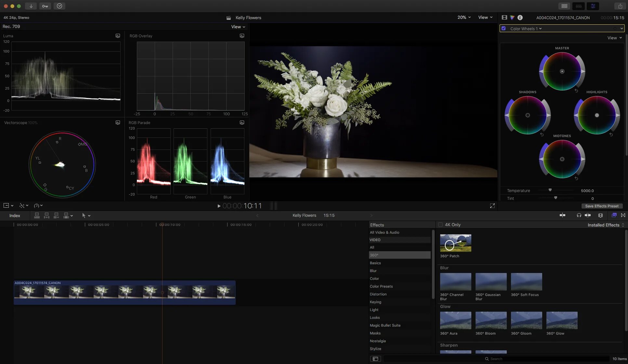628x364 pixels.
Task: Toggle audio skimming headphones icon
Action: point(579,215)
